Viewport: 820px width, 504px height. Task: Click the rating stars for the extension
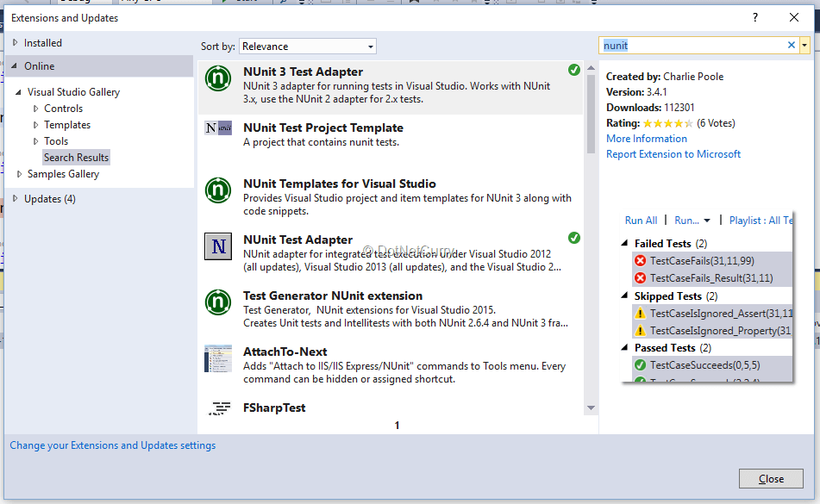tap(668, 124)
